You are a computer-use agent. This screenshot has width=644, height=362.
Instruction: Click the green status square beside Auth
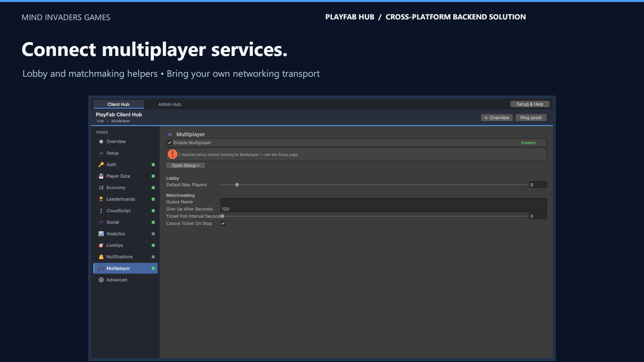tap(153, 165)
